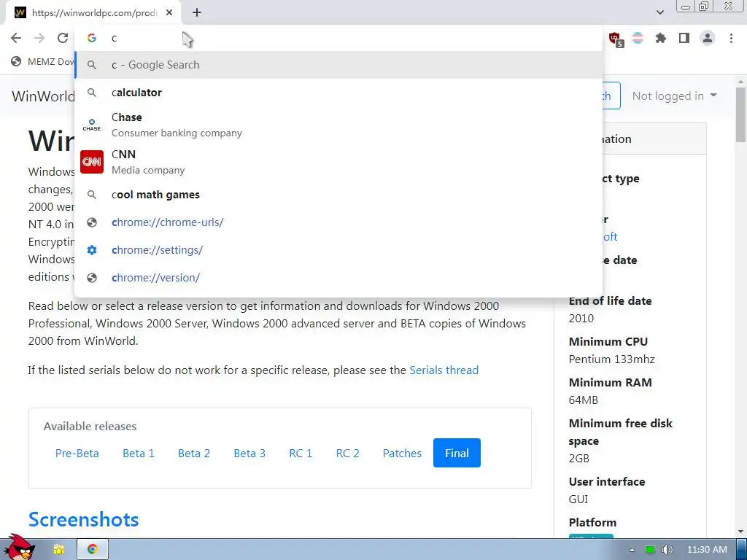Image resolution: width=747 pixels, height=560 pixels.
Task: Click the red CNN logo icon
Action: (x=92, y=162)
